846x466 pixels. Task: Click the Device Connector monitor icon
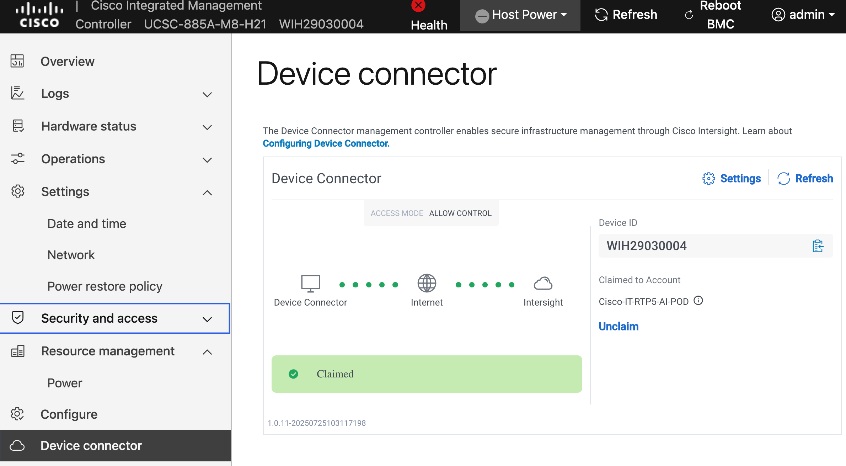pyautogui.click(x=310, y=283)
